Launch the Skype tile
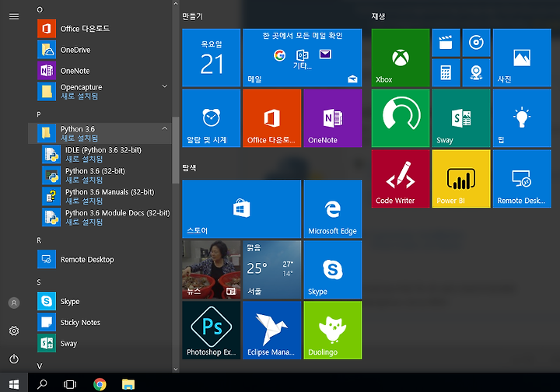Viewport: 560px width, 392px height. point(333,270)
